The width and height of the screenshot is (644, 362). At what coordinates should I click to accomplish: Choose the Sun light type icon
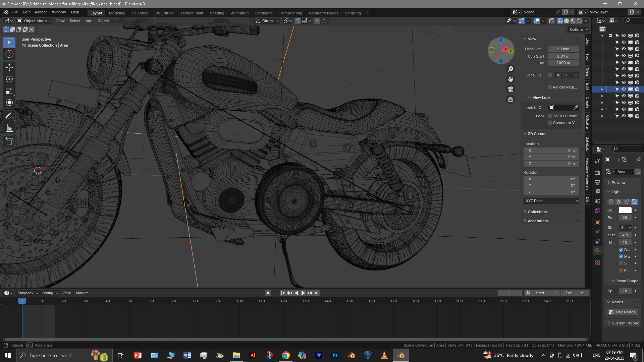(619, 202)
